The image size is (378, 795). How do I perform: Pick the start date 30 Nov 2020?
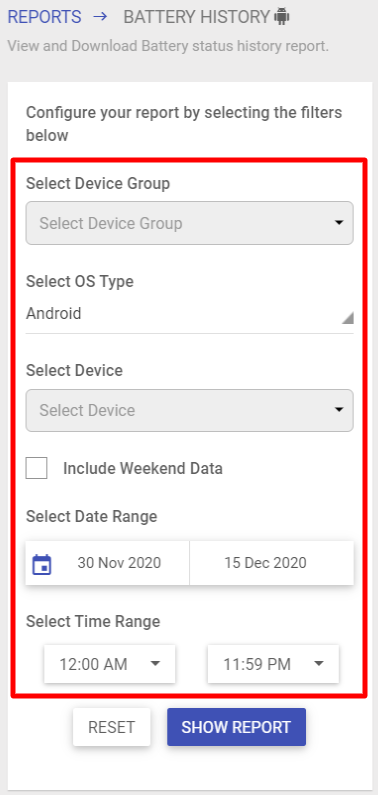[119, 563]
